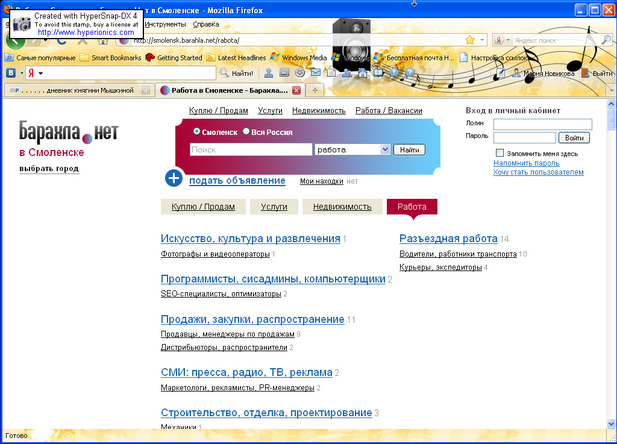Click the 'выбрать город' link
Screen dimensions: 617x444
pyautogui.click(x=49, y=168)
